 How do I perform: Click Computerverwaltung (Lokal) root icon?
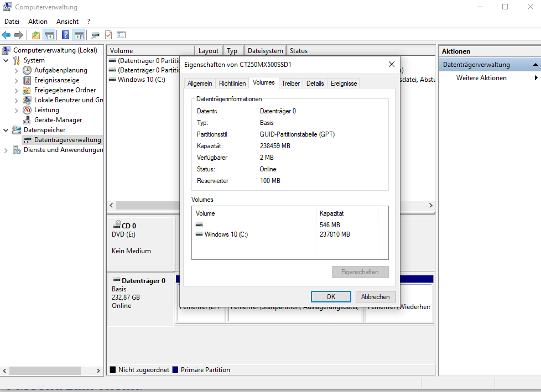[x=6, y=50]
